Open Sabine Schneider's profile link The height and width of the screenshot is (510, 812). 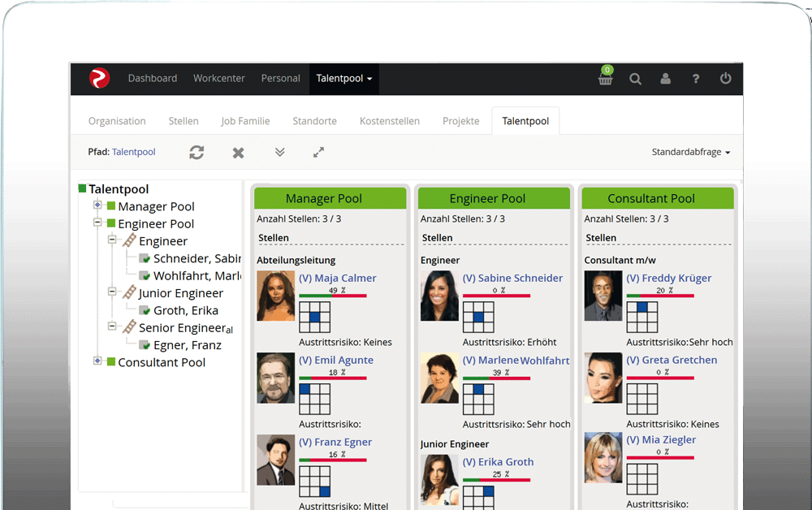point(512,278)
